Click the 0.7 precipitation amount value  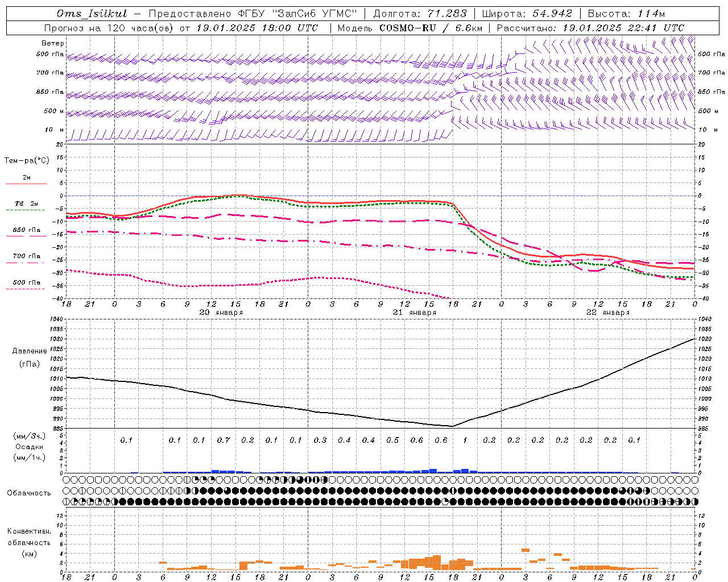pos(224,440)
